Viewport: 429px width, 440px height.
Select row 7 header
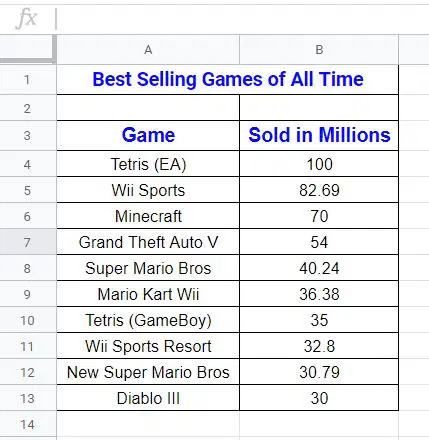[x=28, y=242]
